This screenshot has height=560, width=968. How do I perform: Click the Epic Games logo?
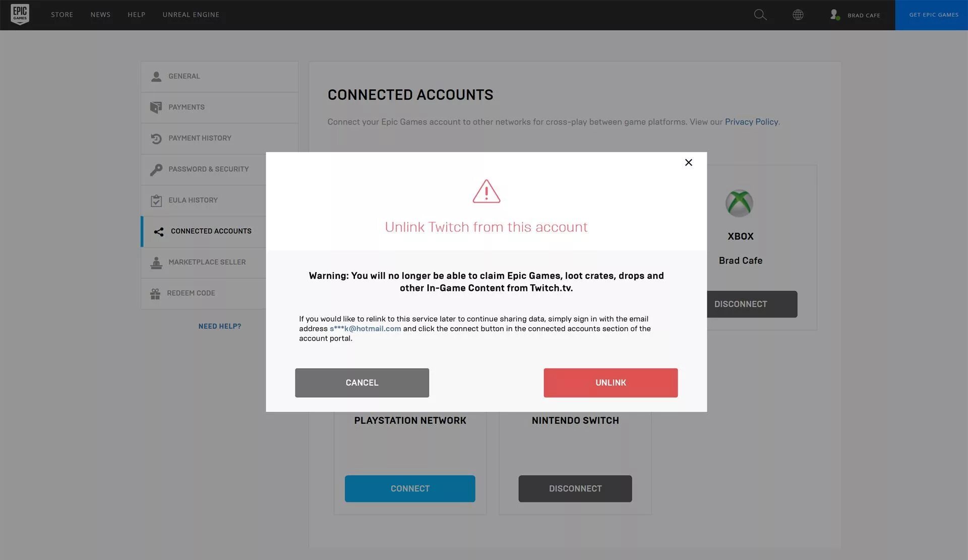[20, 15]
